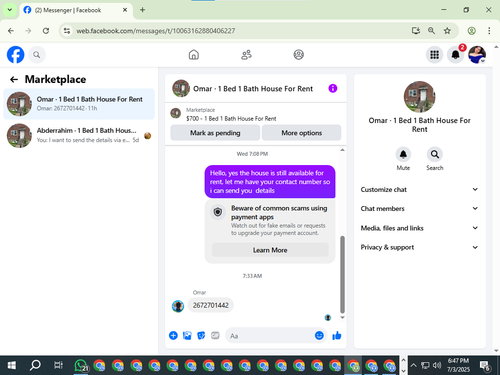Screen dimensions: 500x375
Task: Open the Facebook logo home link
Action: coord(15,54)
